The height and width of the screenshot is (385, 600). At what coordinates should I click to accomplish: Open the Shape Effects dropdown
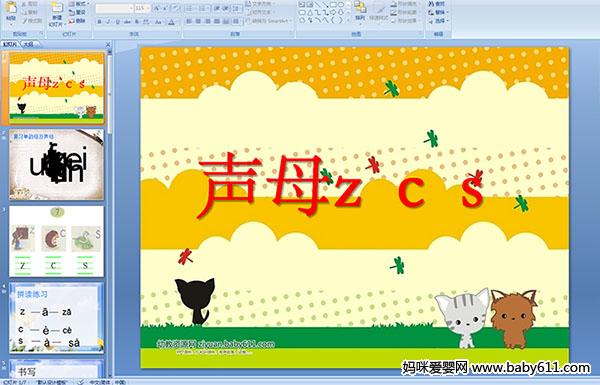(405, 21)
